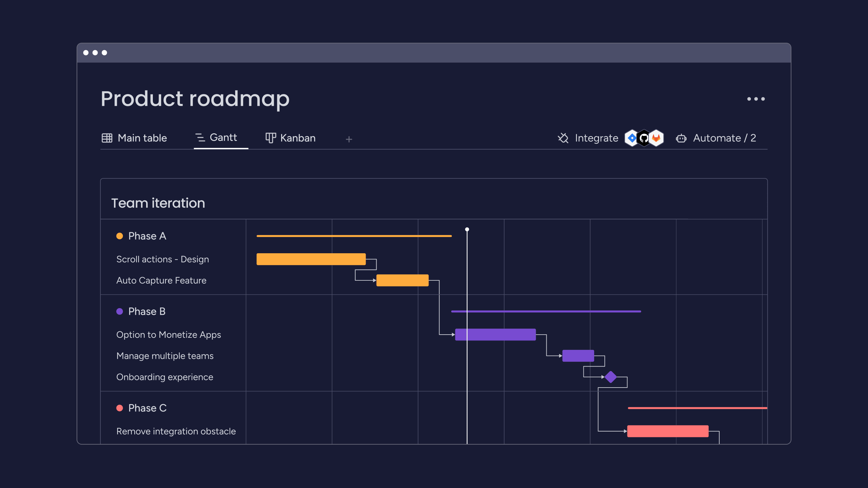Click Add view button
This screenshot has width=868, height=488.
tap(349, 138)
